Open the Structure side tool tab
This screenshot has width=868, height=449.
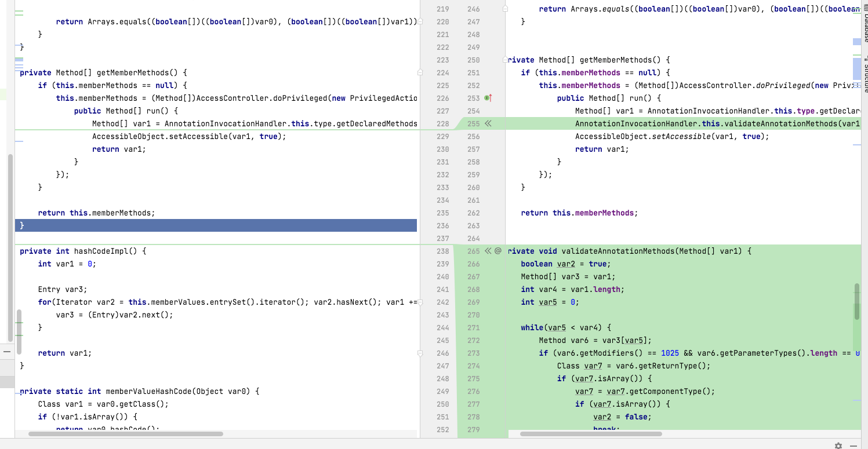(865, 73)
